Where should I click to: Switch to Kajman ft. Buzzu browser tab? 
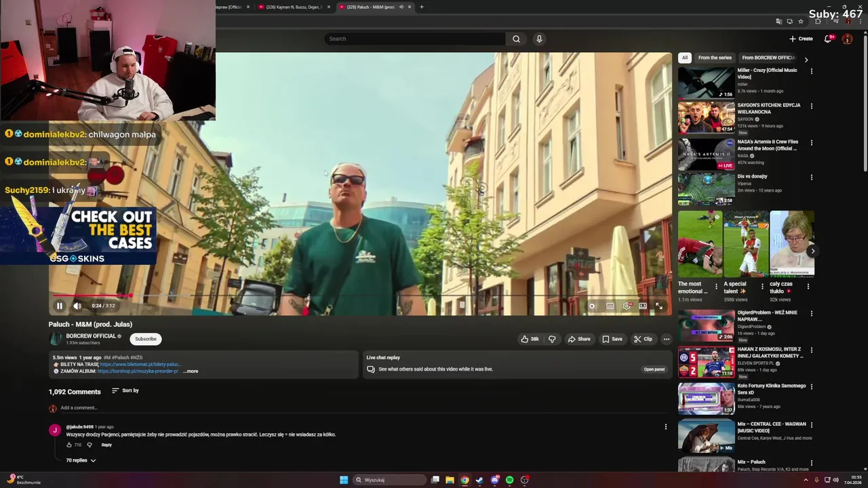click(294, 7)
